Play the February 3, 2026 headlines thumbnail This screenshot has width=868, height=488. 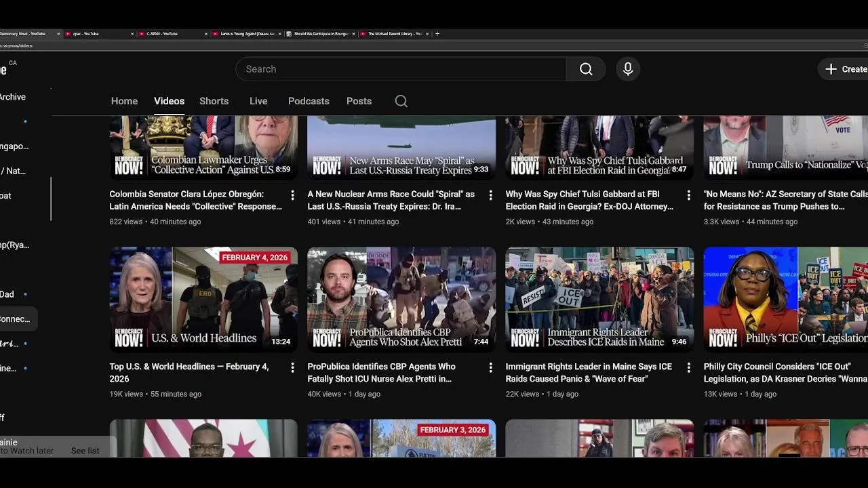[401, 438]
